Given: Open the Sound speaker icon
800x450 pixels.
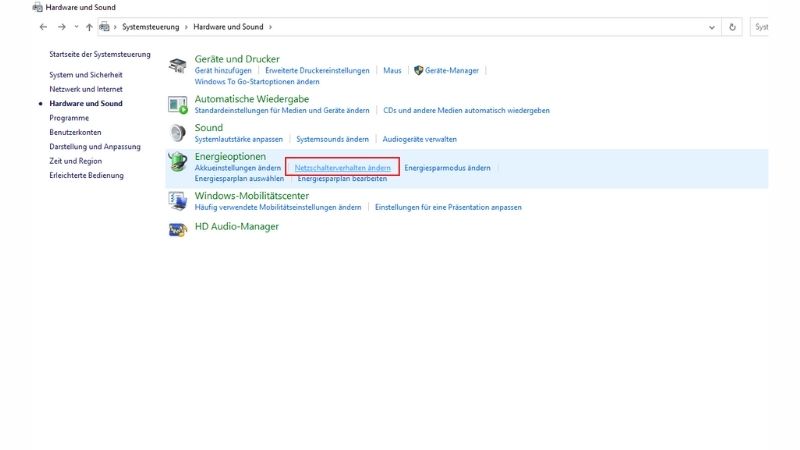Looking at the screenshot, I should [178, 133].
